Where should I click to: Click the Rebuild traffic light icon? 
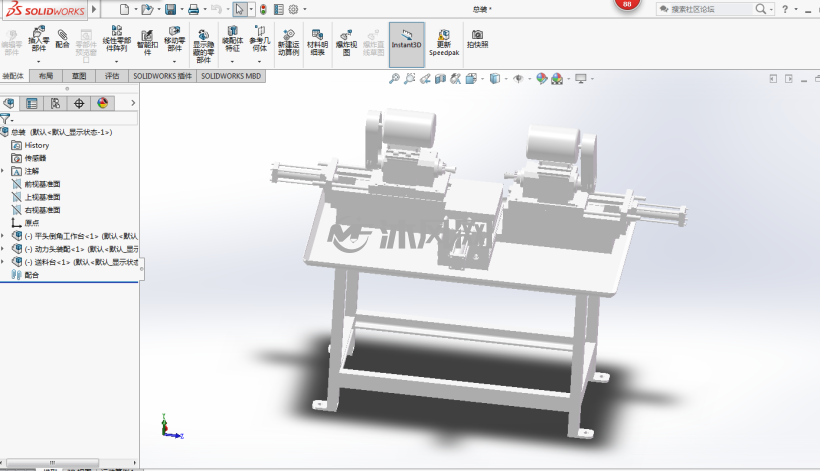tap(263, 9)
